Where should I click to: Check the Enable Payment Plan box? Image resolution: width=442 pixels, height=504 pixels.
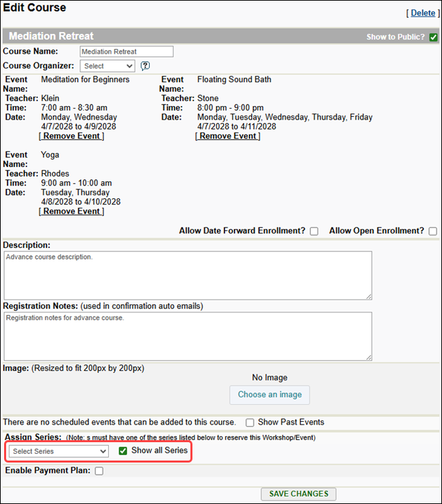pyautogui.click(x=99, y=471)
